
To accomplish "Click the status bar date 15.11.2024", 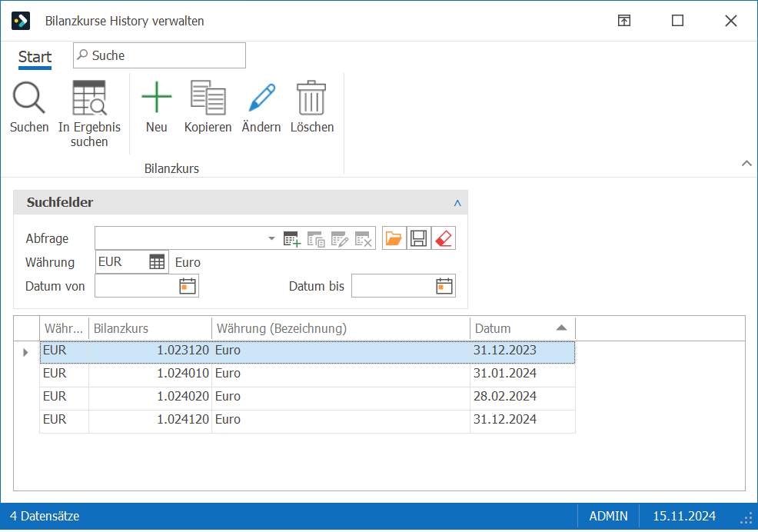I will [684, 516].
